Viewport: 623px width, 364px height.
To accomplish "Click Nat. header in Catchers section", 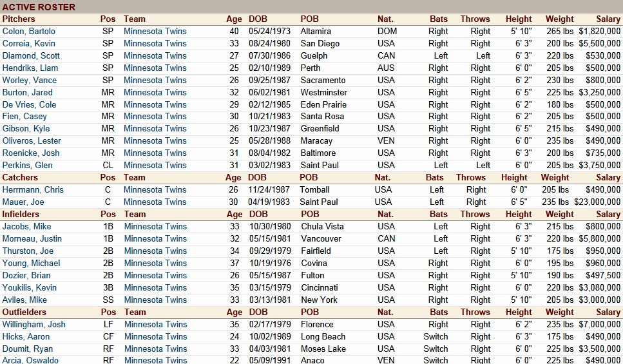I will click(x=382, y=178).
